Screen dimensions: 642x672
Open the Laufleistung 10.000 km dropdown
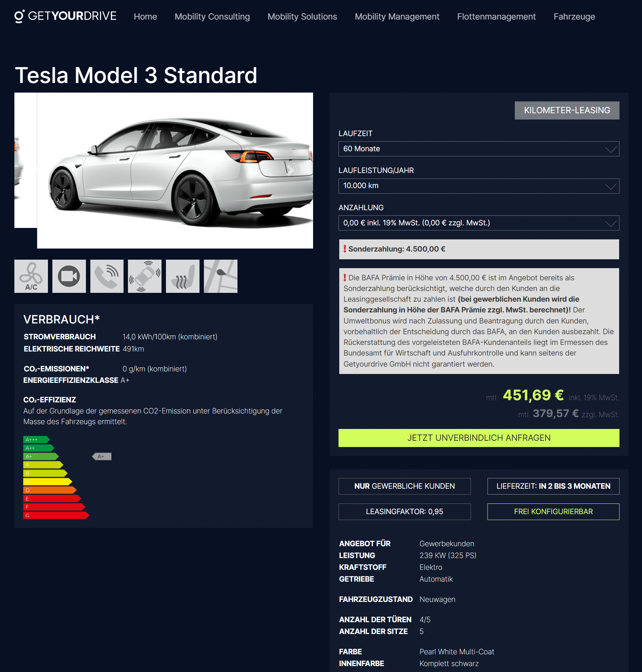click(479, 186)
